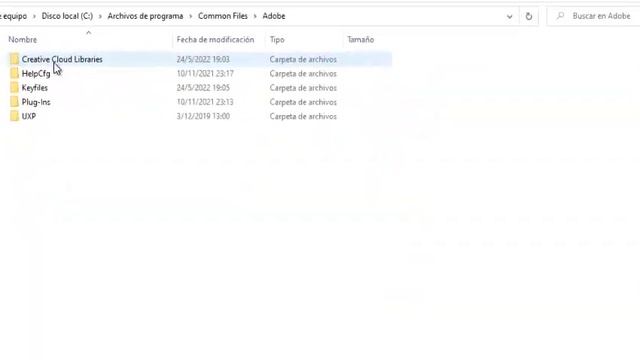Viewport: 640px width, 360px height.
Task: Navigate to Disco local (C:) breadcrumb
Action: (x=67, y=16)
